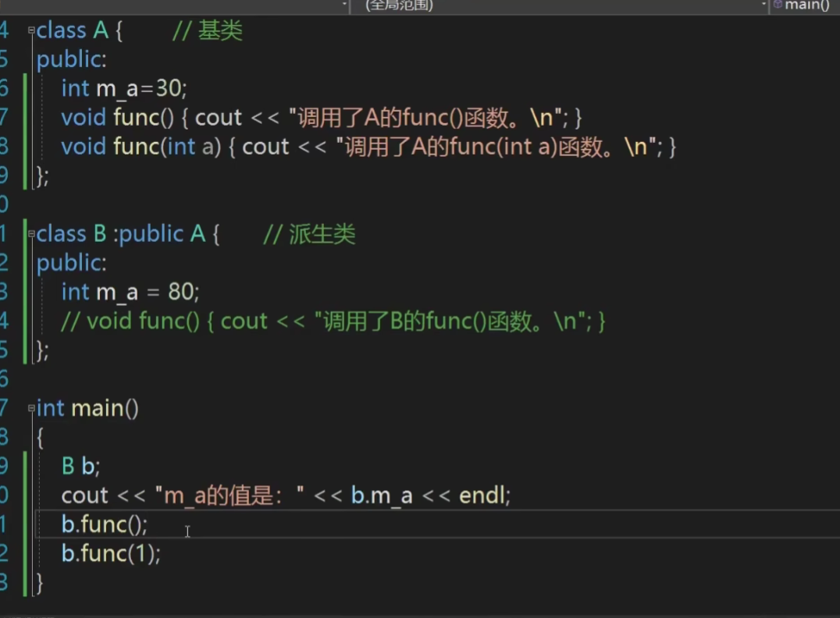Click the m_a=30 value in class A
This screenshot has height=618, width=840.
coord(169,89)
